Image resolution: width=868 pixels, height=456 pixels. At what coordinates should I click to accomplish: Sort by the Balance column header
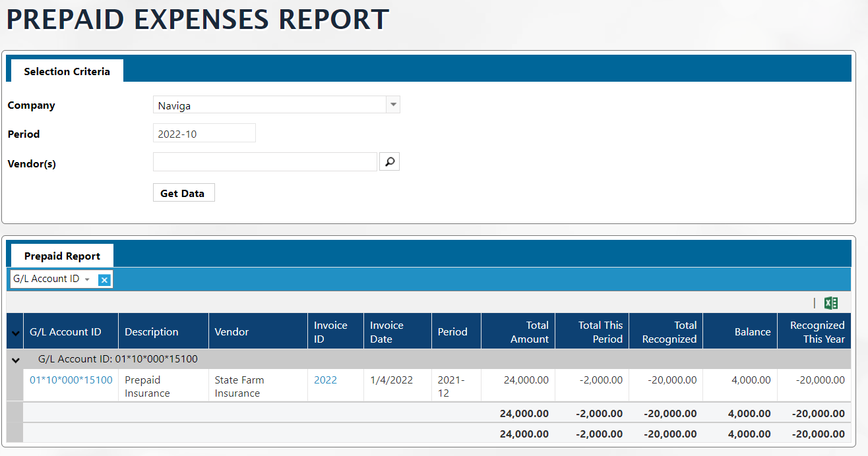pyautogui.click(x=752, y=332)
